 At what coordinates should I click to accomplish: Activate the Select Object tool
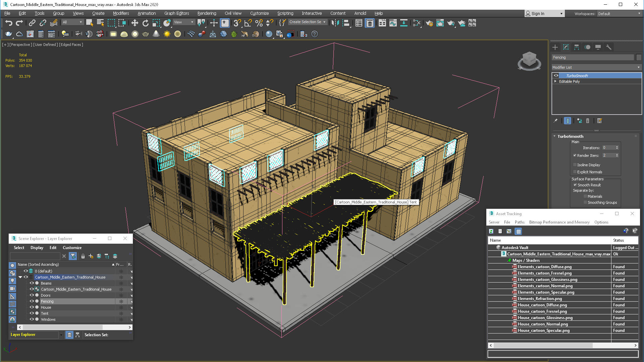(x=89, y=23)
